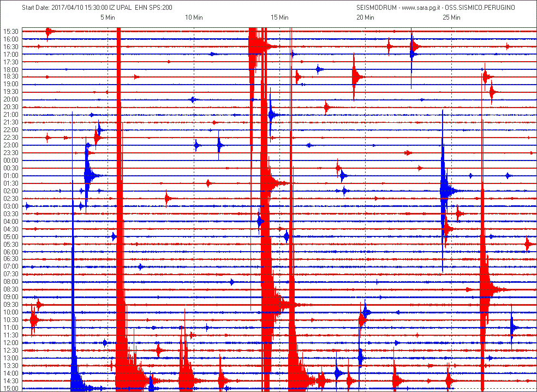Image resolution: width=537 pixels, height=392 pixels.
Task: Select the 5 Min axis label
Action: [x=108, y=17]
